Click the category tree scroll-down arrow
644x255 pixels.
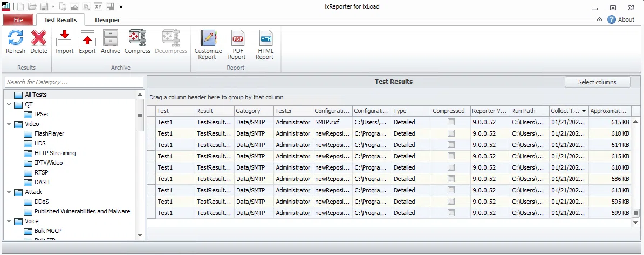[x=140, y=235]
